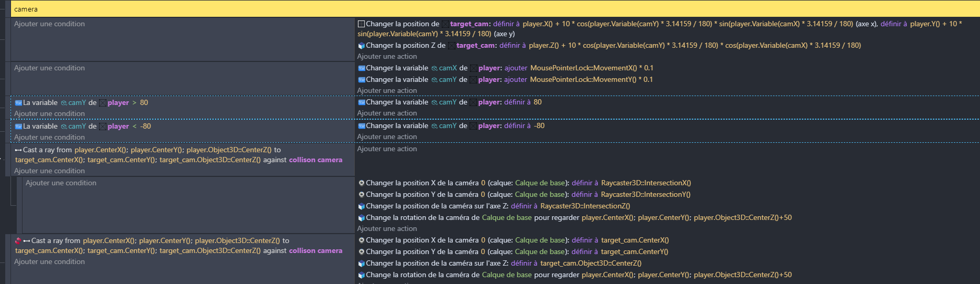Click "Ajouter une action" below "camY définir à 80"

coord(387,113)
